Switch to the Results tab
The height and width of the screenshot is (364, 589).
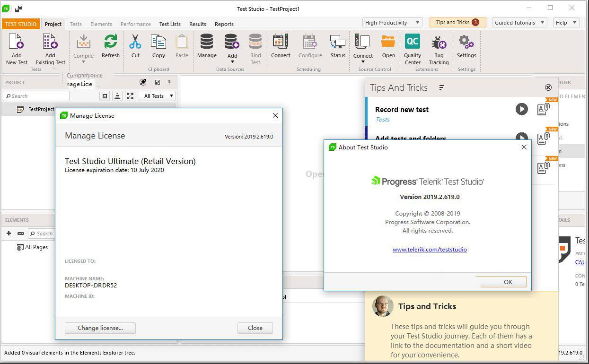(198, 24)
